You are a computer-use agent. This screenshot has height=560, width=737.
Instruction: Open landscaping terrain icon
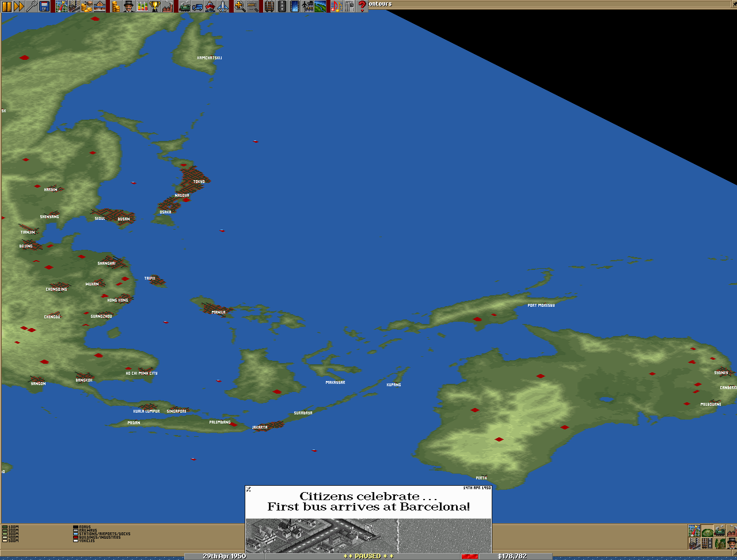click(320, 6)
